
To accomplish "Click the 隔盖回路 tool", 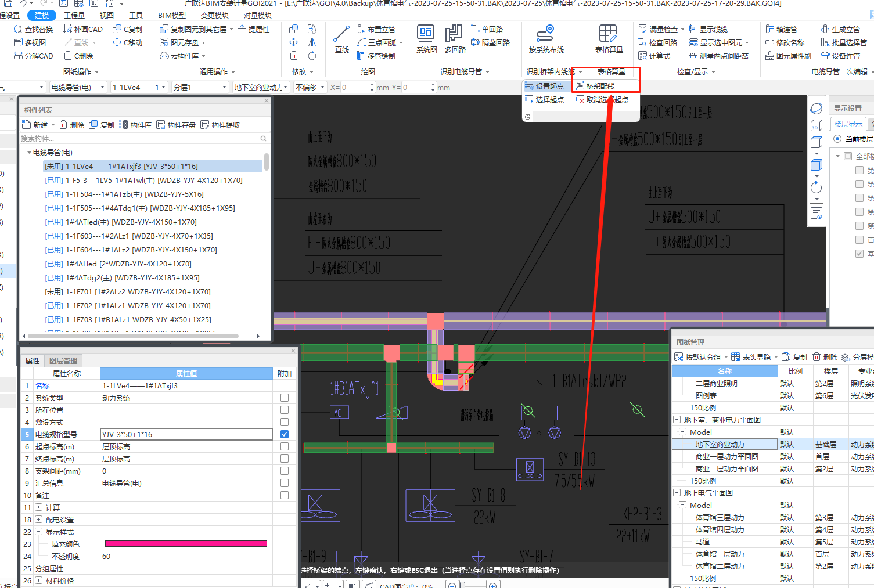I will [x=491, y=42].
